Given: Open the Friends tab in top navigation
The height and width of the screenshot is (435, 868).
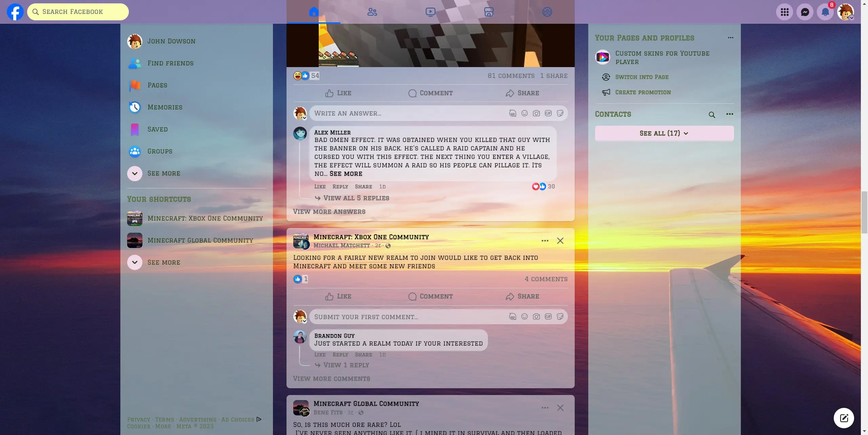Looking at the screenshot, I should [x=372, y=12].
